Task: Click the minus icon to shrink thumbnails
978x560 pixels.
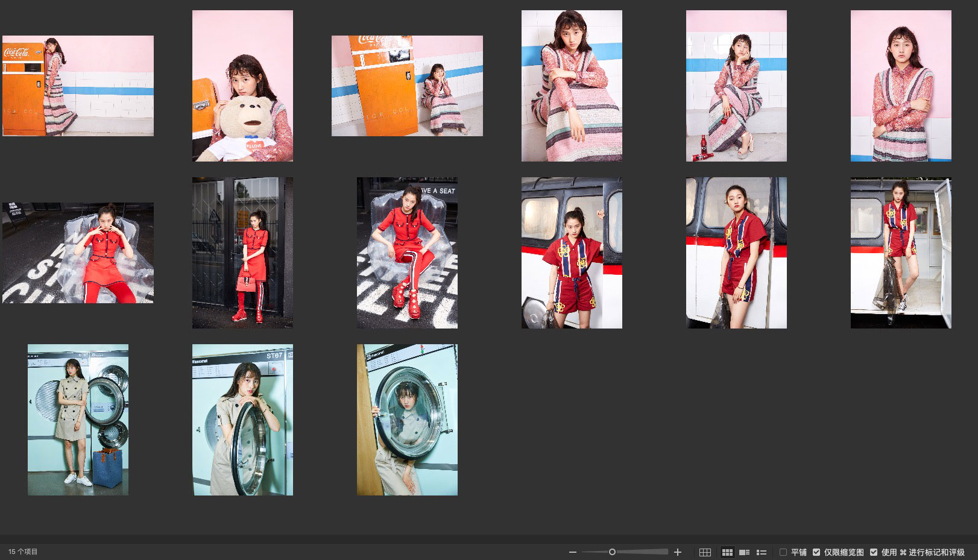Action: pyautogui.click(x=572, y=552)
